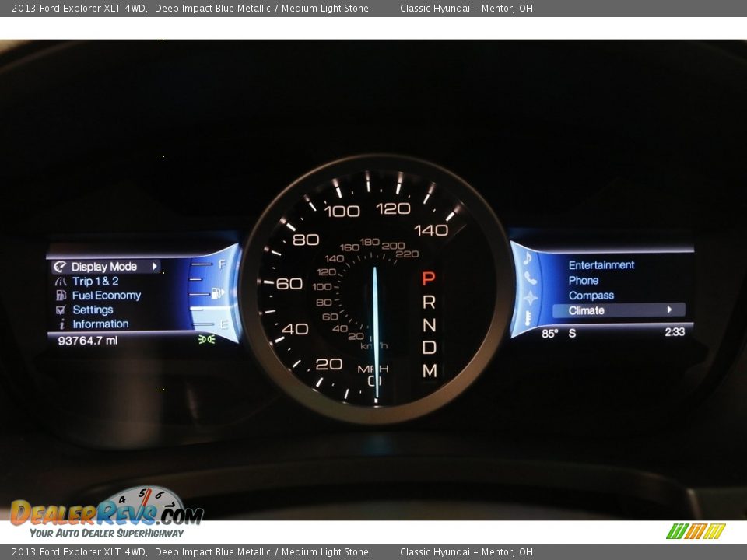Viewport: 747px width, 560px height.
Task: Click the 93764.7 mi odometer reading
Action: click(x=87, y=341)
